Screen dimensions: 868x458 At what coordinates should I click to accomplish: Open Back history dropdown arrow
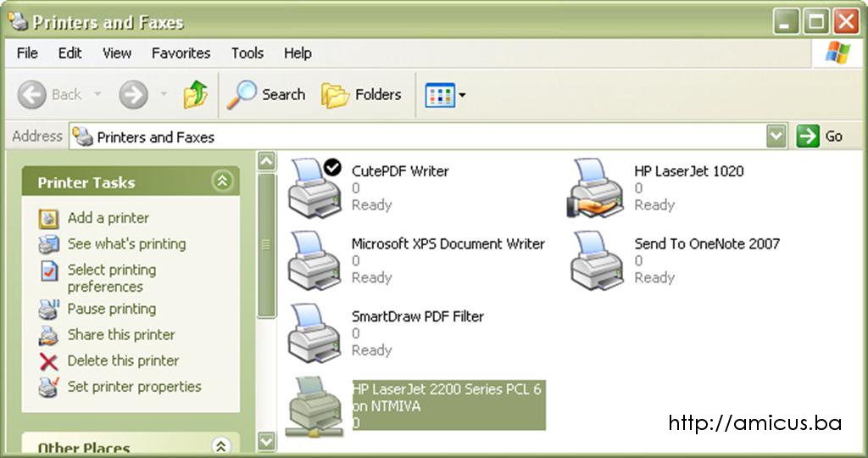click(x=97, y=93)
